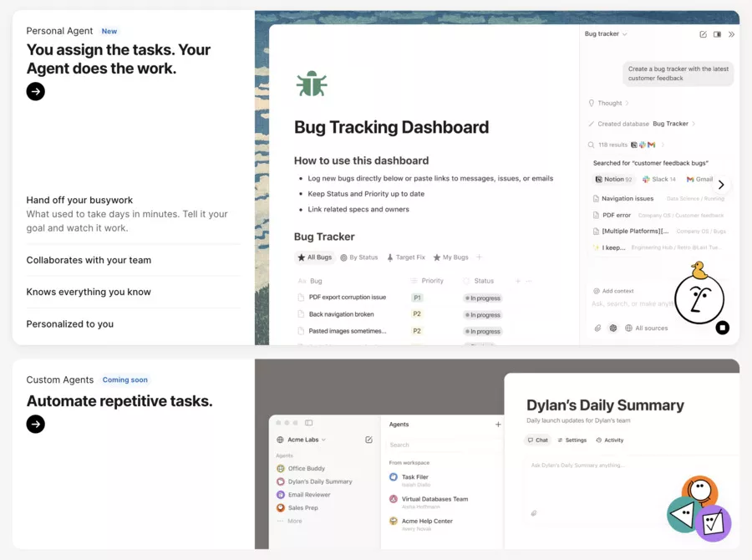Image resolution: width=752 pixels, height=560 pixels.
Task: Click the attachment paperclip icon beside All sources
Action: [x=597, y=328]
